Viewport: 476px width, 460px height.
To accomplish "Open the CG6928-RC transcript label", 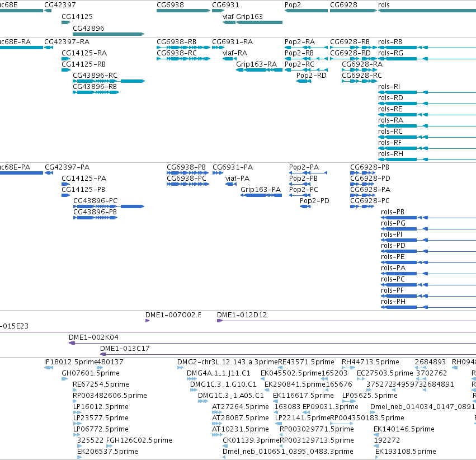I will (362, 76).
